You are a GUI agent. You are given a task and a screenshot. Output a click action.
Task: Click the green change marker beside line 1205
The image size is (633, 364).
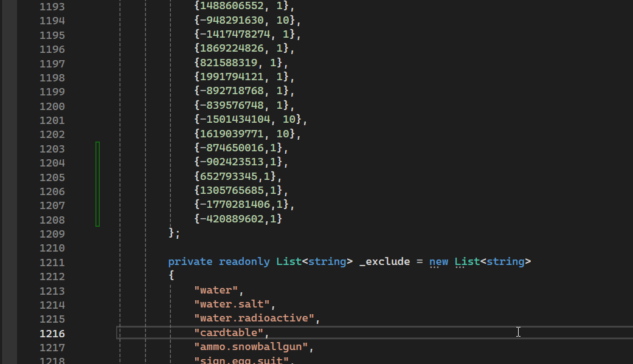97,177
